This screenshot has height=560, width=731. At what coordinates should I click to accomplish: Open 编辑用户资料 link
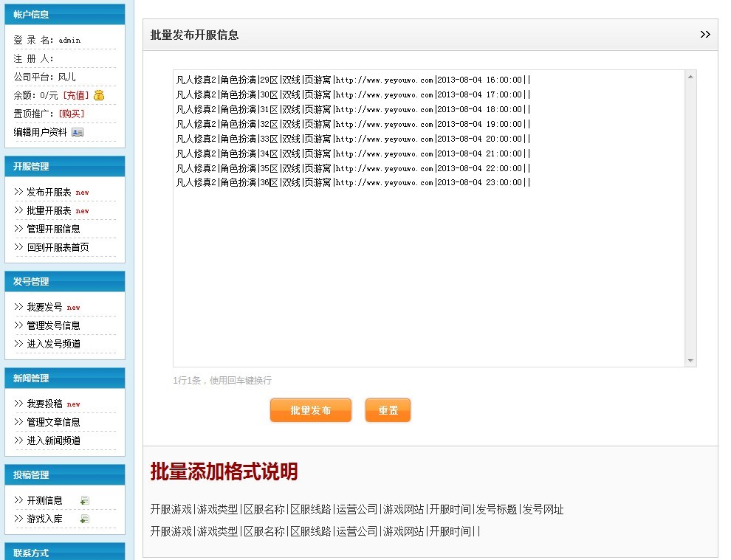(x=41, y=132)
